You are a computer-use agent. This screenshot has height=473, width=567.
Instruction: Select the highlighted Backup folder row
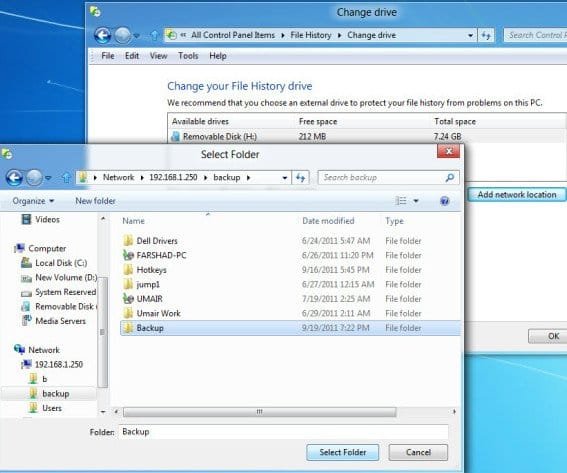290,328
